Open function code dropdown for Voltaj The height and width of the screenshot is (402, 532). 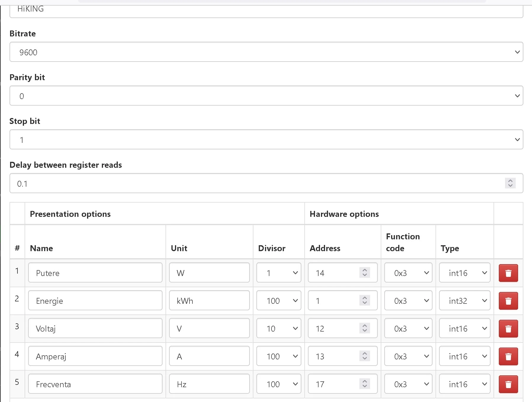(408, 328)
